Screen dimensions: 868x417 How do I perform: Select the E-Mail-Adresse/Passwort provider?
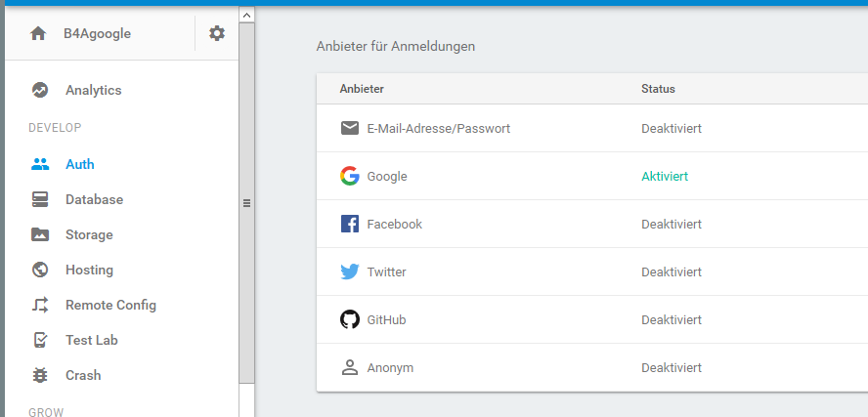click(438, 129)
